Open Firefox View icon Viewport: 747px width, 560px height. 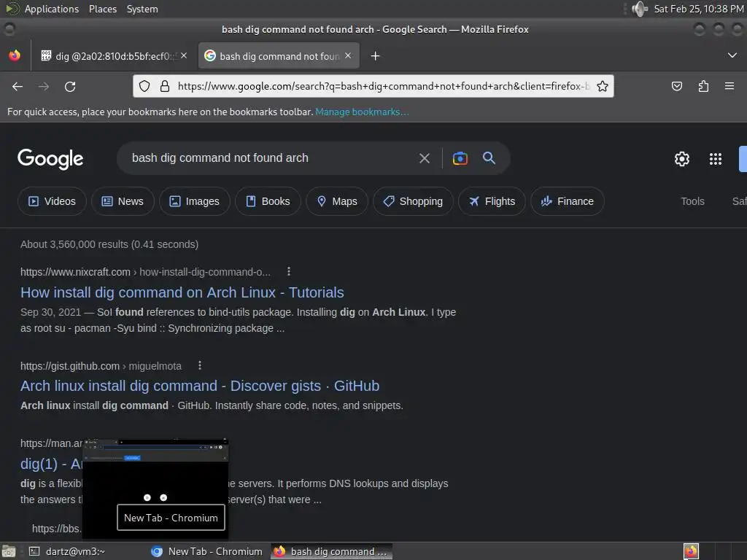pos(15,55)
